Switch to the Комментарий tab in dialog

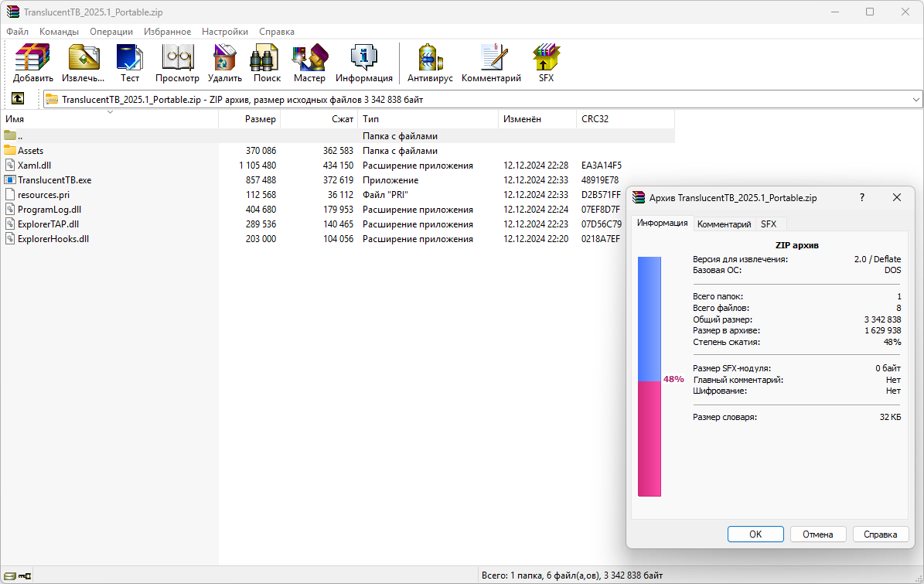[725, 224]
